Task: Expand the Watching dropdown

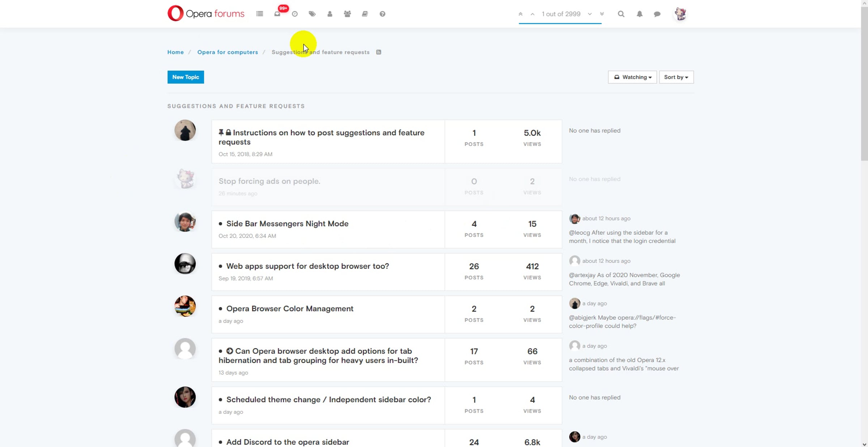Action: coord(632,77)
